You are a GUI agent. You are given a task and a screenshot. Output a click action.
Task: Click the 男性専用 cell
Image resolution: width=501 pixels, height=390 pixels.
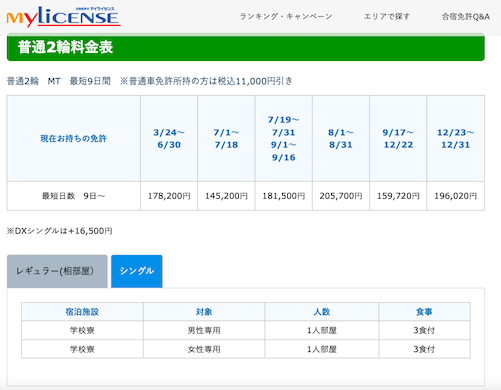204,330
